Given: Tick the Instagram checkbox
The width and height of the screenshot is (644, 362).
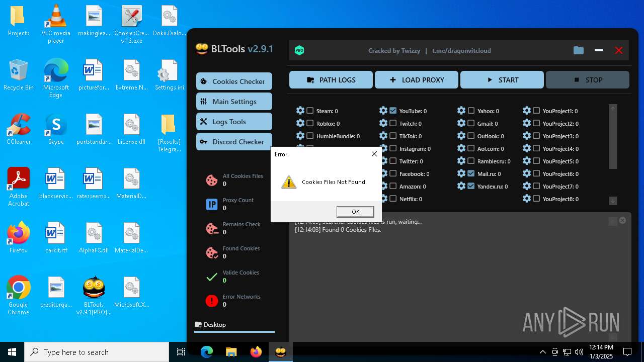Looking at the screenshot, I should point(393,148).
